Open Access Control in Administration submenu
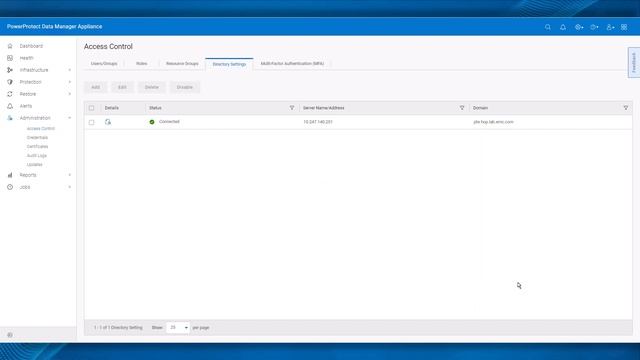 40,129
